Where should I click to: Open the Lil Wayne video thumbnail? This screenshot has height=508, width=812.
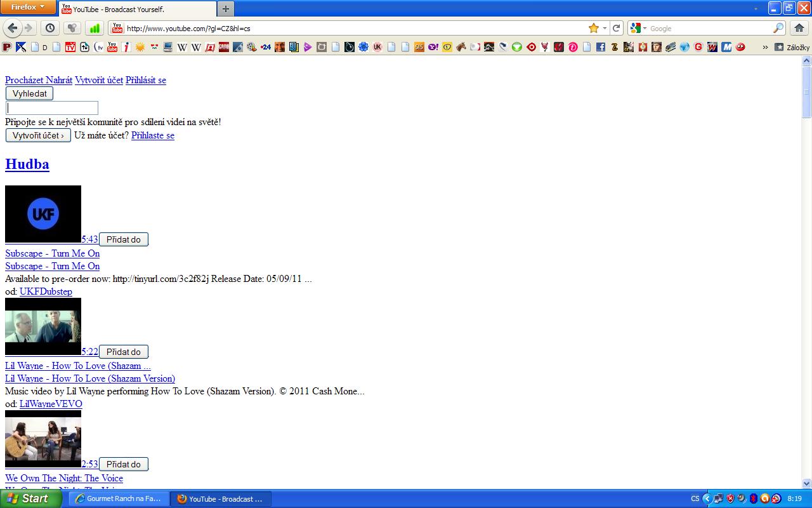click(x=43, y=326)
